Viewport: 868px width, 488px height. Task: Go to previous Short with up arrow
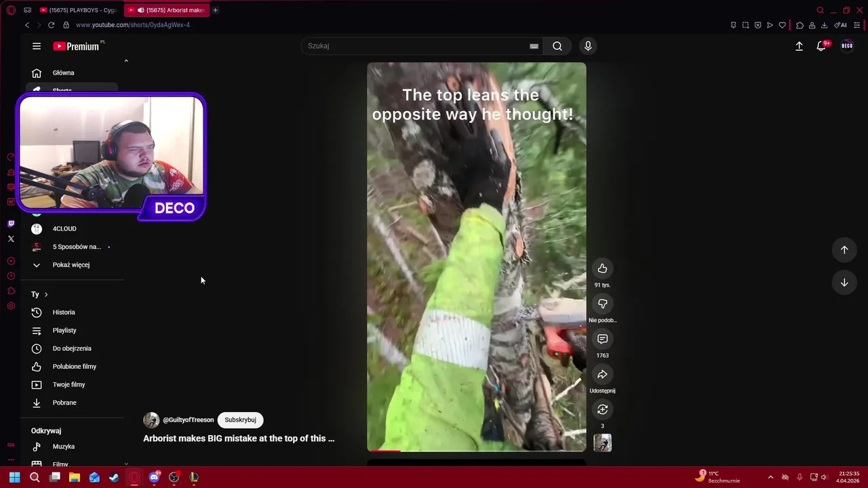(844, 249)
